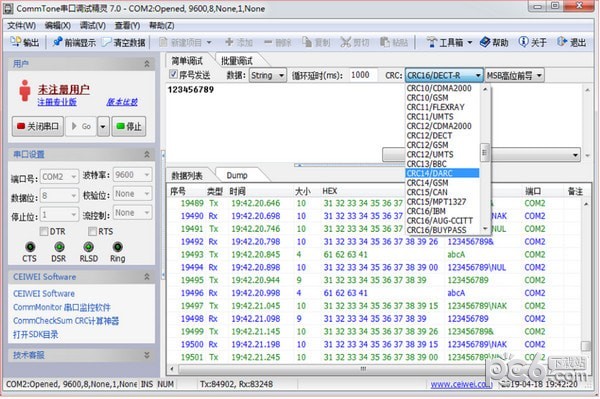Viewport: 600px width, 399px height.
Task: Open the 工具箱 toolbox icon
Action: click(x=432, y=41)
